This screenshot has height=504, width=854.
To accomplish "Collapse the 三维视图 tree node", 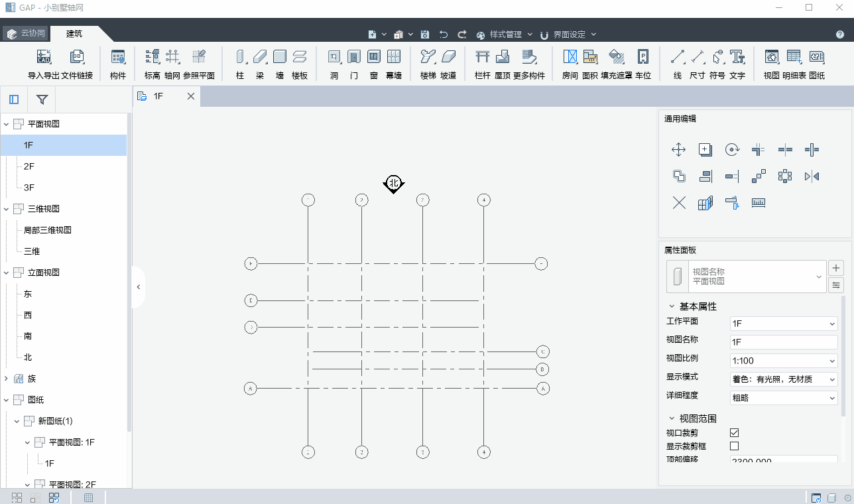I will point(7,209).
